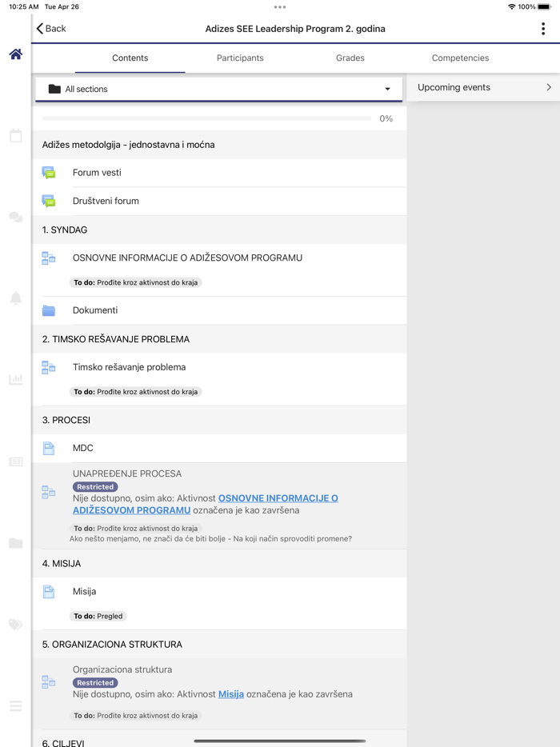
Task: Click the To do: Pregled badge
Action: click(98, 616)
